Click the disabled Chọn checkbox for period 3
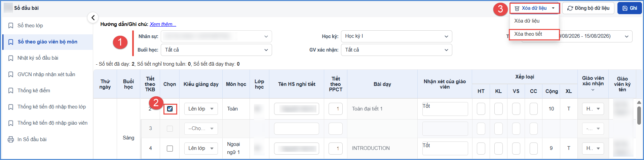Image resolution: width=644 pixels, height=160 pixels. (170, 129)
